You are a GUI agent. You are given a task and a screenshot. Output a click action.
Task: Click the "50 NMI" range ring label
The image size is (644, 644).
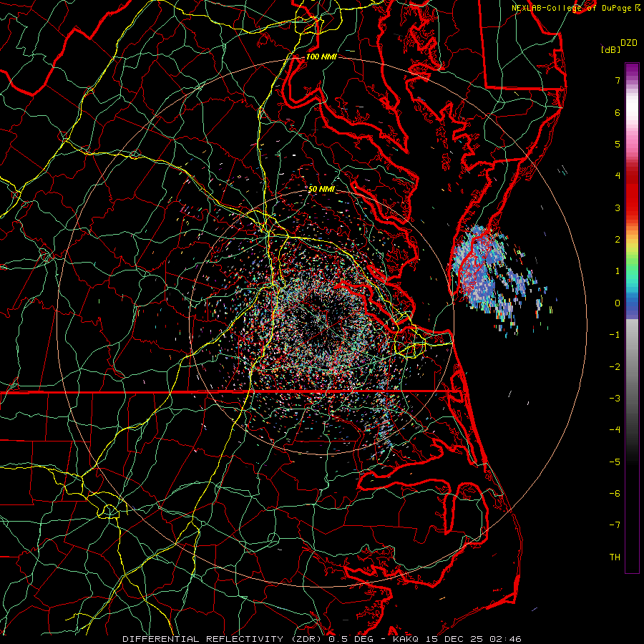pos(321,190)
